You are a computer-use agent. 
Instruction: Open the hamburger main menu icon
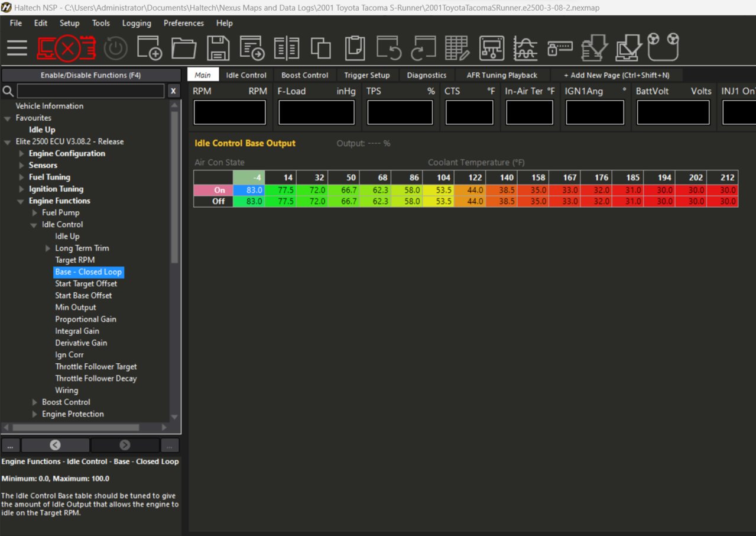pyautogui.click(x=17, y=48)
